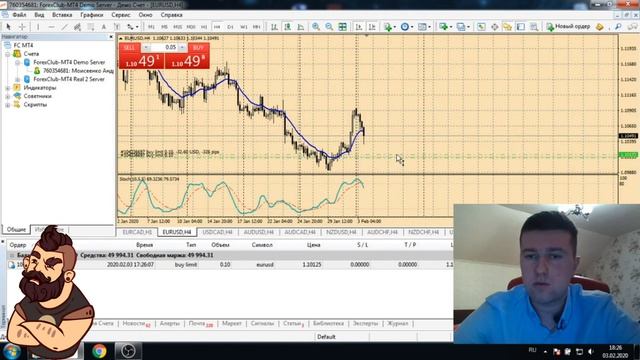Toggle chart shift icon

point(372,27)
